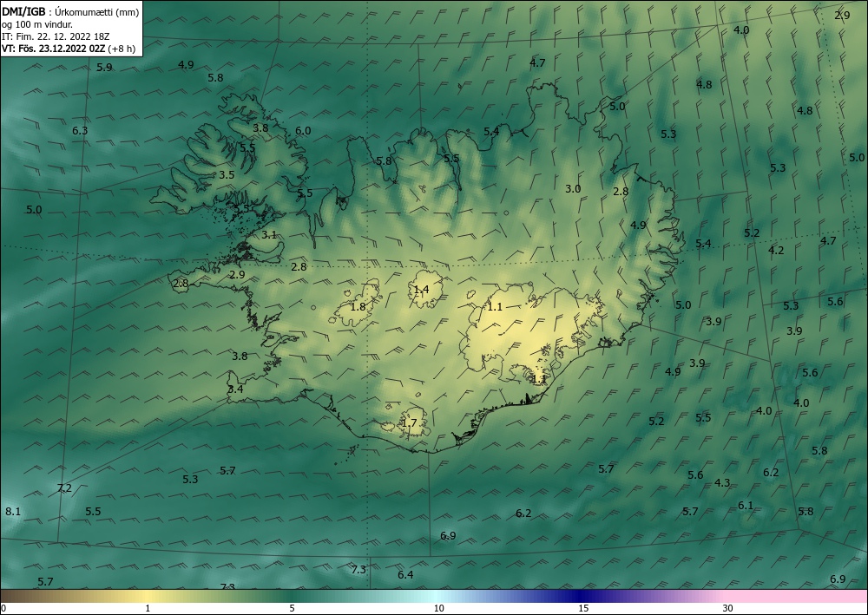The height and width of the screenshot is (615, 868).
Task: Click the glacier value '1.4'
Action: pyautogui.click(x=421, y=289)
